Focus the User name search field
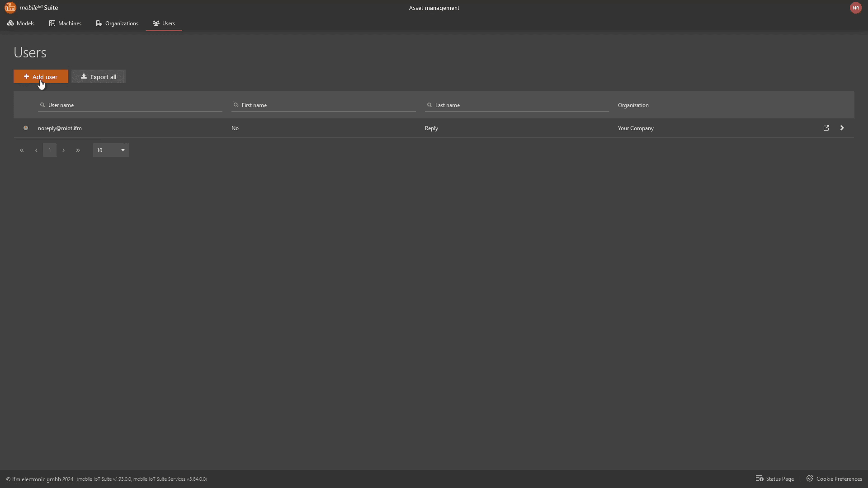The height and width of the screenshot is (488, 868). (x=133, y=105)
